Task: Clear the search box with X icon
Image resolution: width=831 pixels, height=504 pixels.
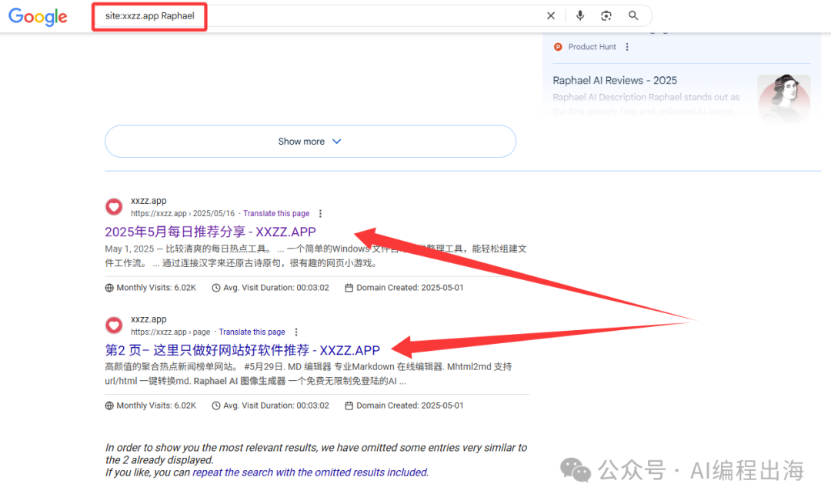Action: 551,16
